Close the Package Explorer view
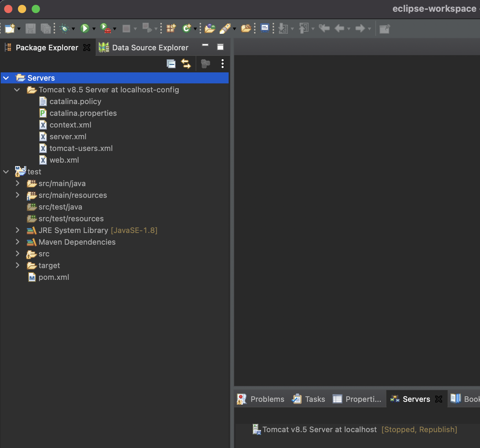The image size is (480, 448). 87,48
